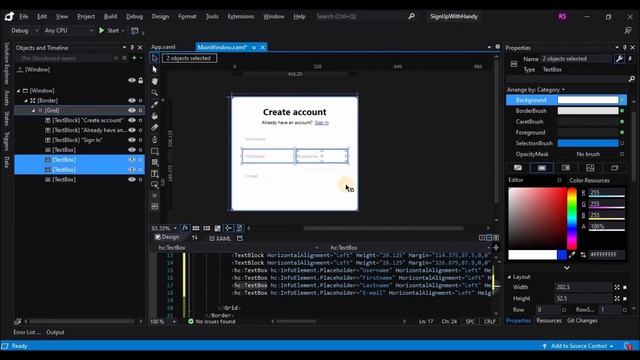Select the color eyedropper in brush editor

(572, 255)
